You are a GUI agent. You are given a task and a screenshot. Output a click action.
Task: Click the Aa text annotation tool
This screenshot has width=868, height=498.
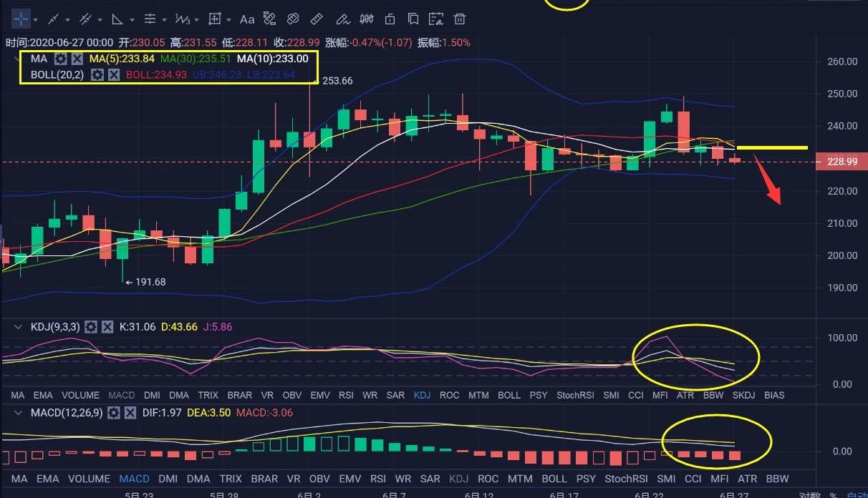(x=247, y=19)
